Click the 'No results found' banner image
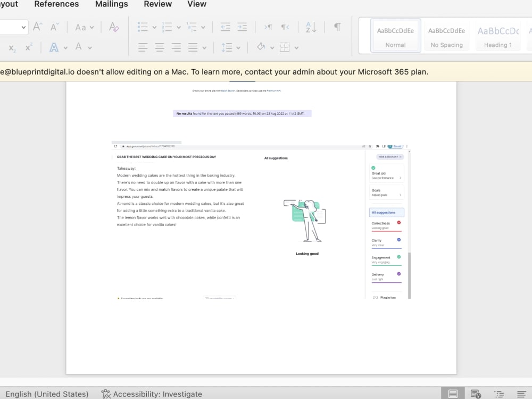The width and height of the screenshot is (532, 399). click(x=242, y=113)
